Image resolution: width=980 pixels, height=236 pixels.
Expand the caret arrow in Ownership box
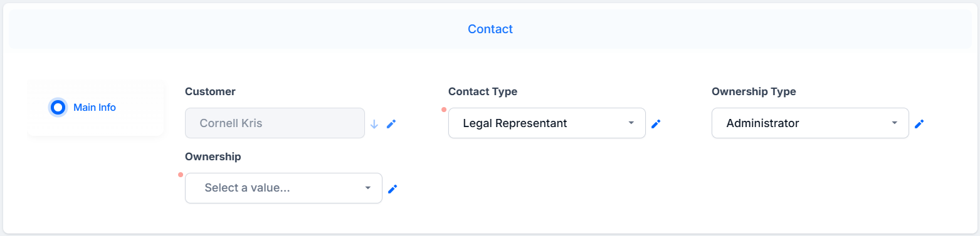[x=368, y=188]
